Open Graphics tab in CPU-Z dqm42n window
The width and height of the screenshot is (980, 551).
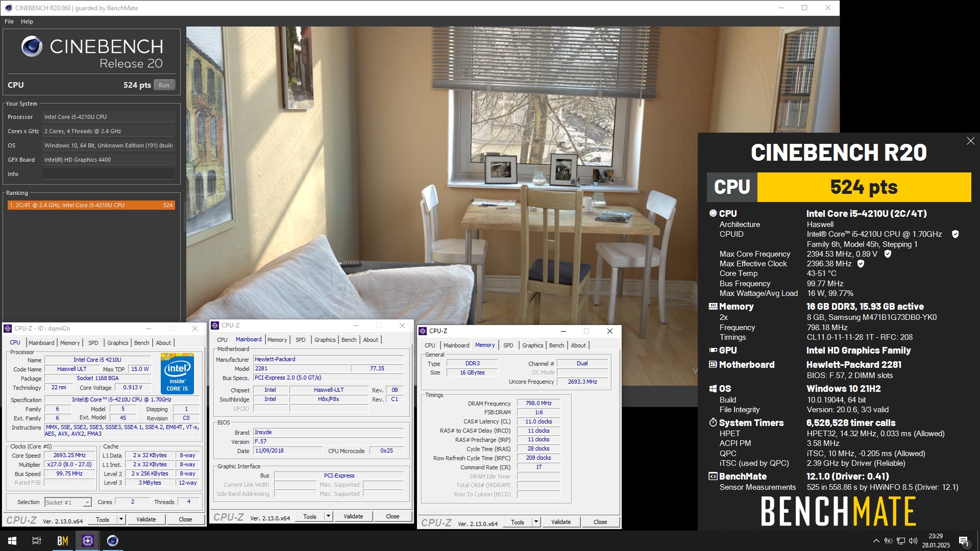118,343
